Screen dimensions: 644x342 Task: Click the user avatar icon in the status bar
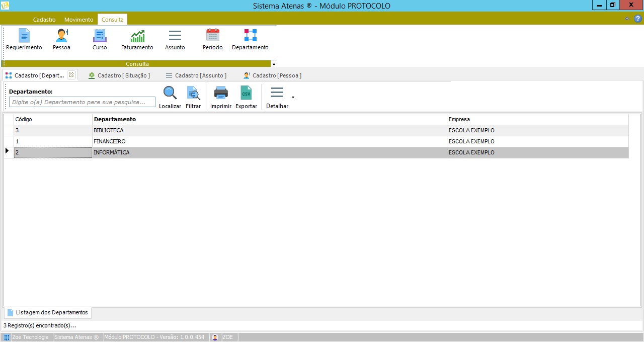click(215, 337)
